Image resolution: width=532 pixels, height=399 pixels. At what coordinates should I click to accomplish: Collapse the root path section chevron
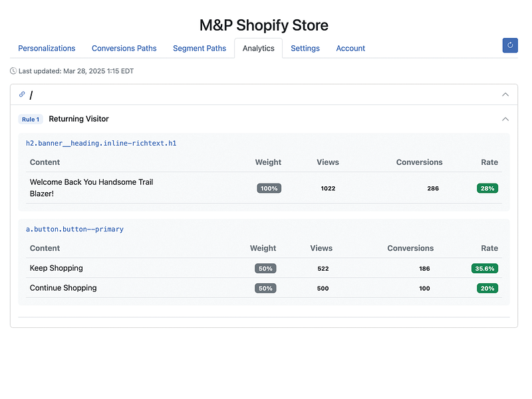[505, 94]
